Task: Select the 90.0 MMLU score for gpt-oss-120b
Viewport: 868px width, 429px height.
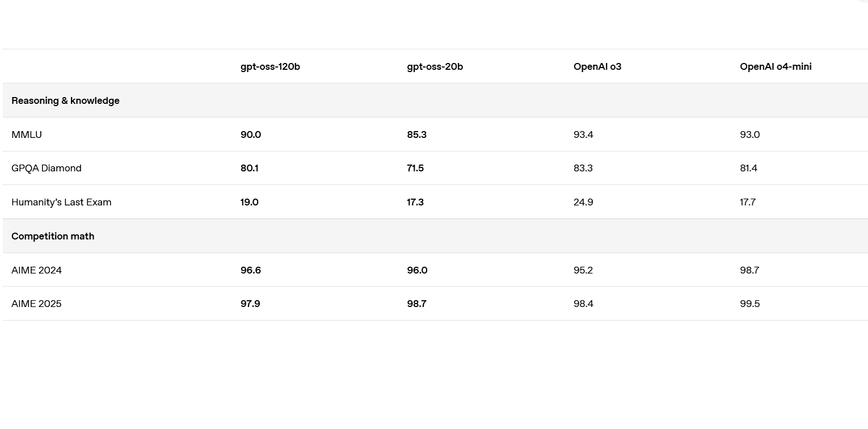Action: 250,134
